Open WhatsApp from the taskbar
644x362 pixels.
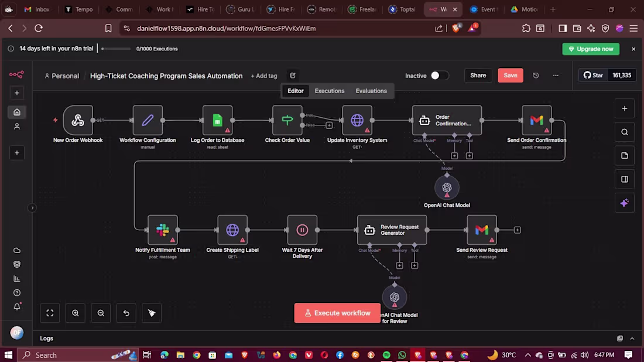point(402,355)
